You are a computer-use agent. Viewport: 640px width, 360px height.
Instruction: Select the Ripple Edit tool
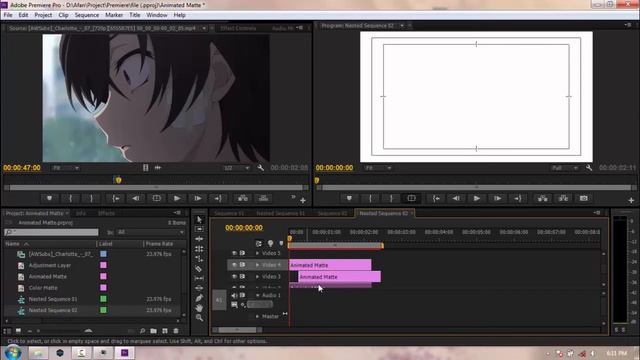(199, 239)
